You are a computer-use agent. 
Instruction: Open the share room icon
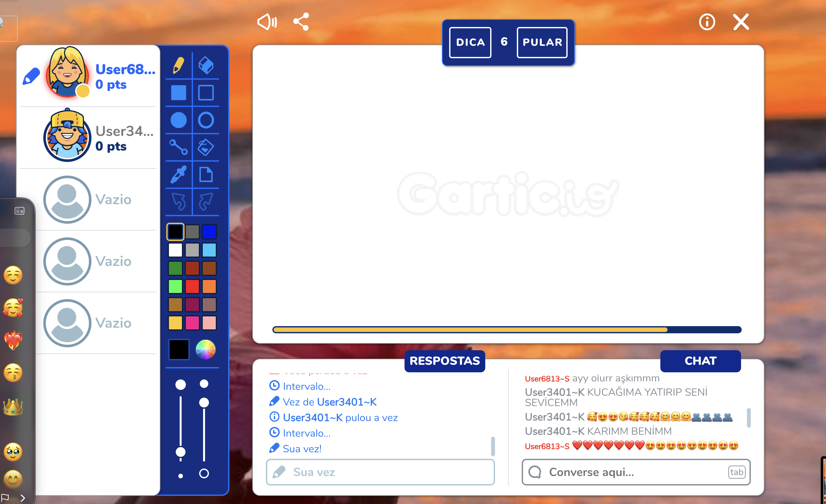click(x=301, y=22)
